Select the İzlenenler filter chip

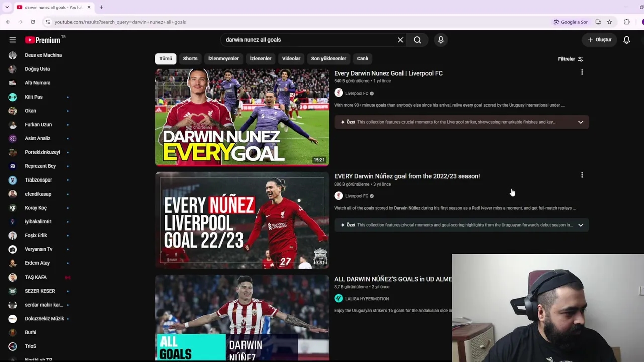[x=261, y=59]
